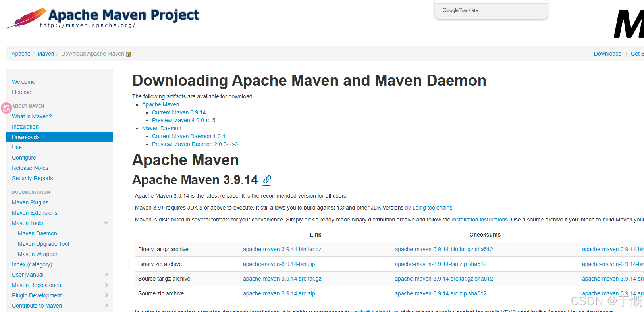Click 'Source zip archive' table cell
Image resolution: width=644 pixels, height=312 pixels.
point(161,293)
